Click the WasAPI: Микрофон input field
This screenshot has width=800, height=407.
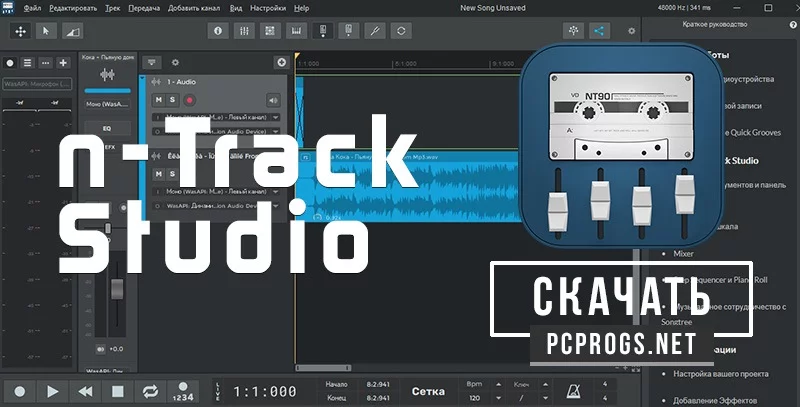point(37,84)
